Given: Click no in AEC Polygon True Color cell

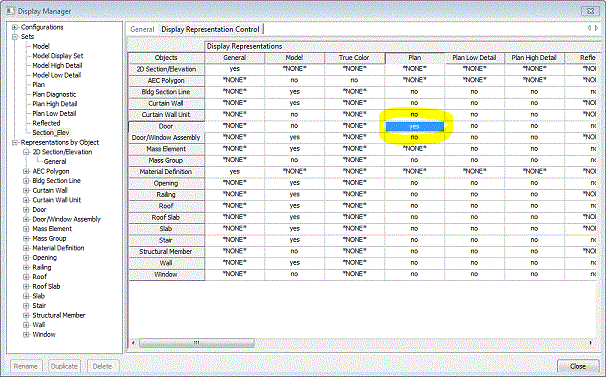Looking at the screenshot, I should coord(354,80).
